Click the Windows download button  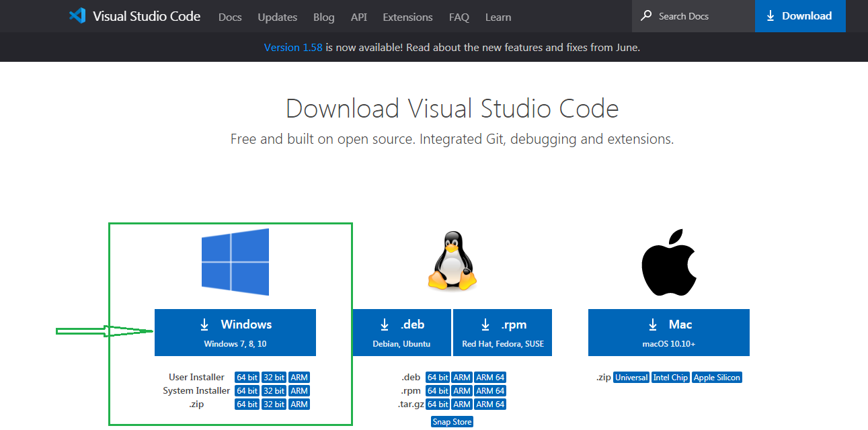coord(235,333)
